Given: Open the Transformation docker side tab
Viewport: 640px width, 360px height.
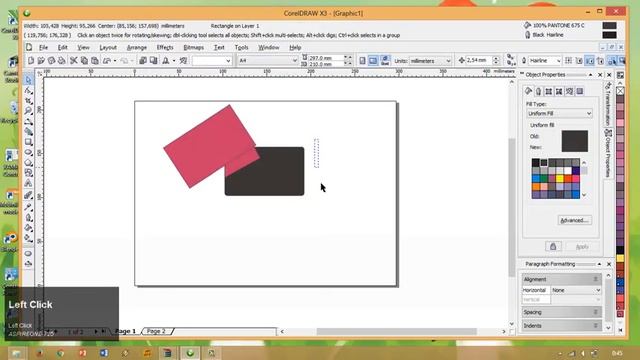Looking at the screenshot, I should pos(608,104).
